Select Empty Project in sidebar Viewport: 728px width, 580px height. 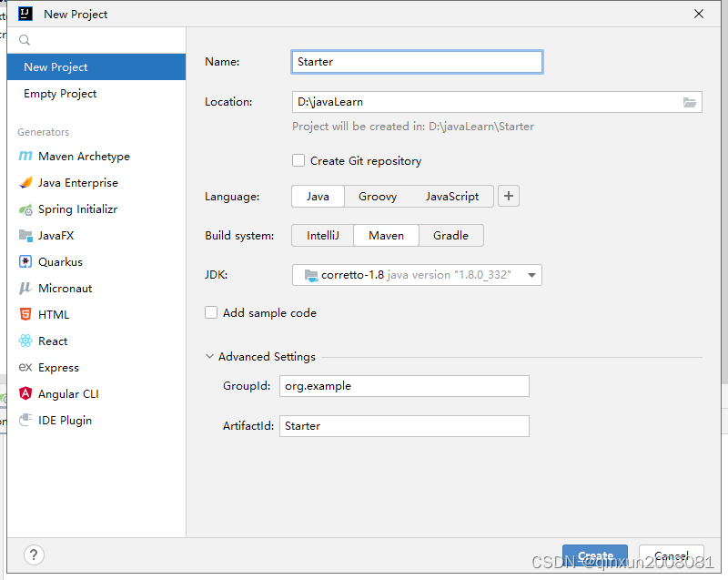pyautogui.click(x=96, y=94)
